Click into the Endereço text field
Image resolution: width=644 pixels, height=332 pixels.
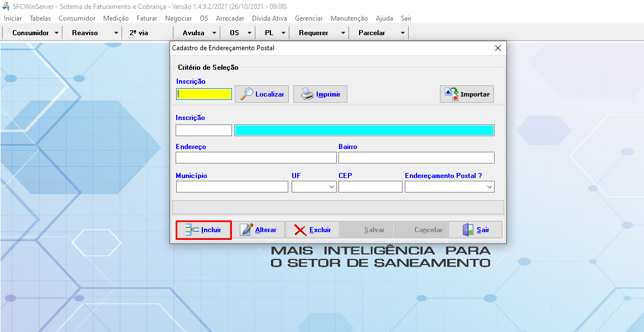click(256, 158)
